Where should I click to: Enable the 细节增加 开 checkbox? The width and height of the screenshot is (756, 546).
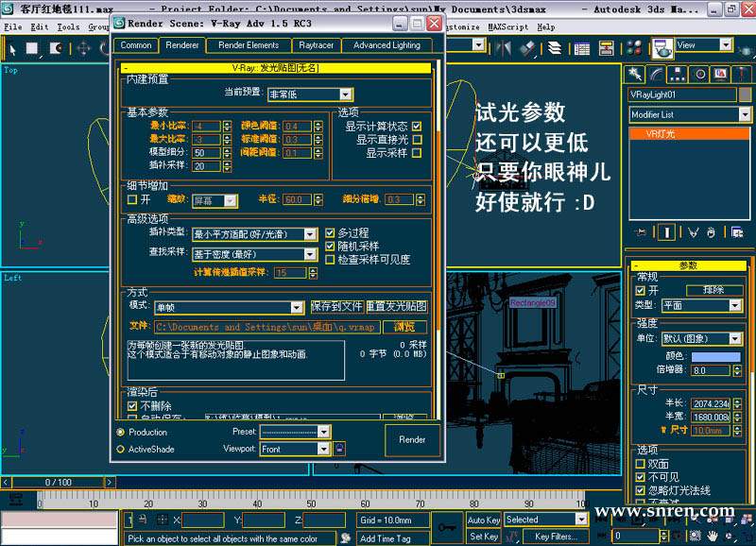tap(131, 199)
